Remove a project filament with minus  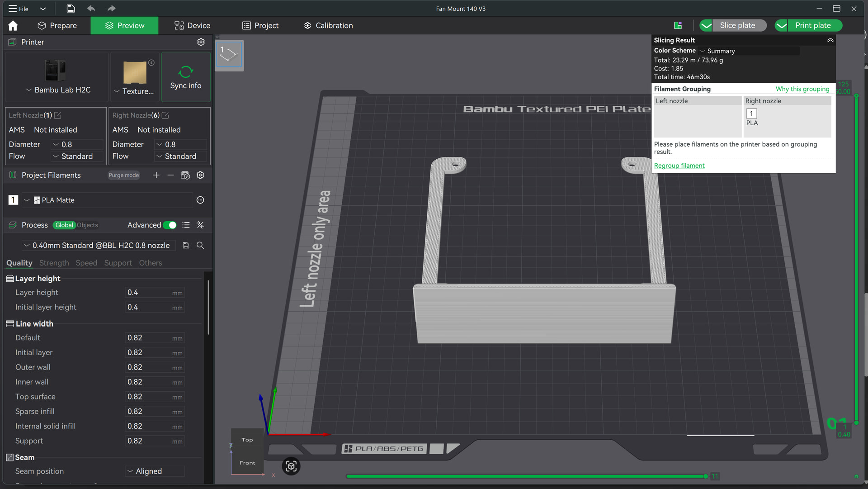(x=170, y=175)
